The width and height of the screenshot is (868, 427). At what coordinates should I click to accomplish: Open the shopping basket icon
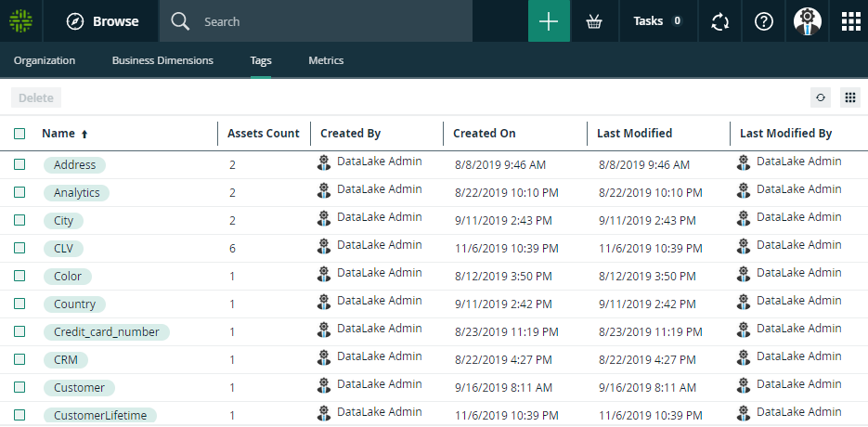pyautogui.click(x=594, y=21)
